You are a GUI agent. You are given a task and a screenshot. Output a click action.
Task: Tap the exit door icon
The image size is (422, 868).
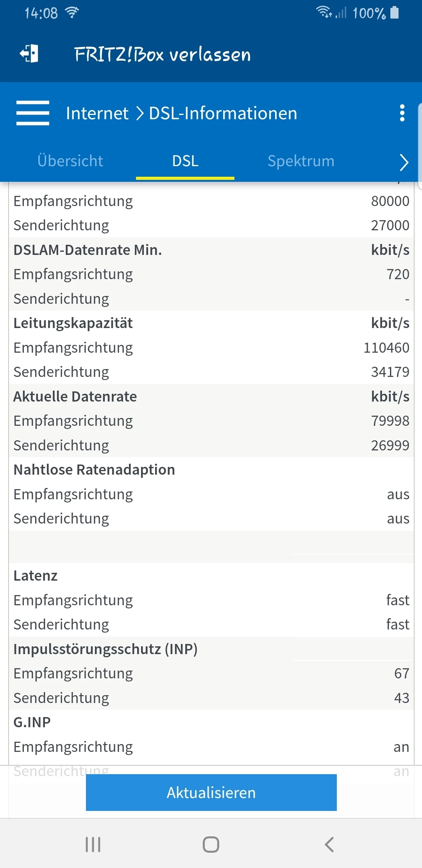click(x=29, y=54)
